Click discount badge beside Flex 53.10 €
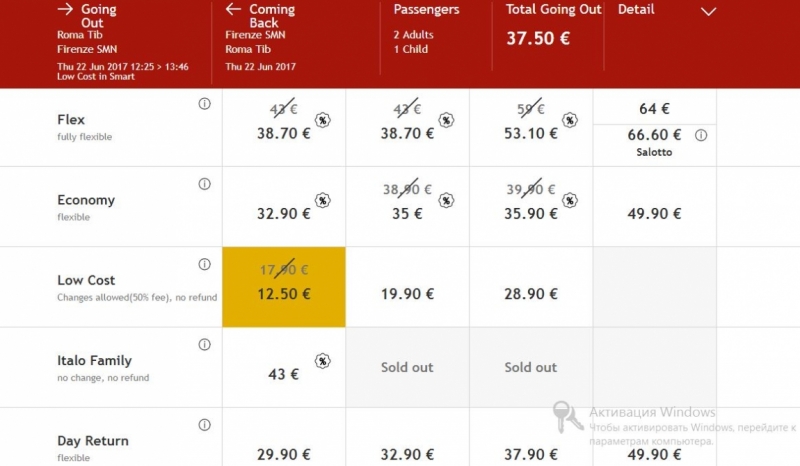This screenshot has height=466, width=800. 569,120
